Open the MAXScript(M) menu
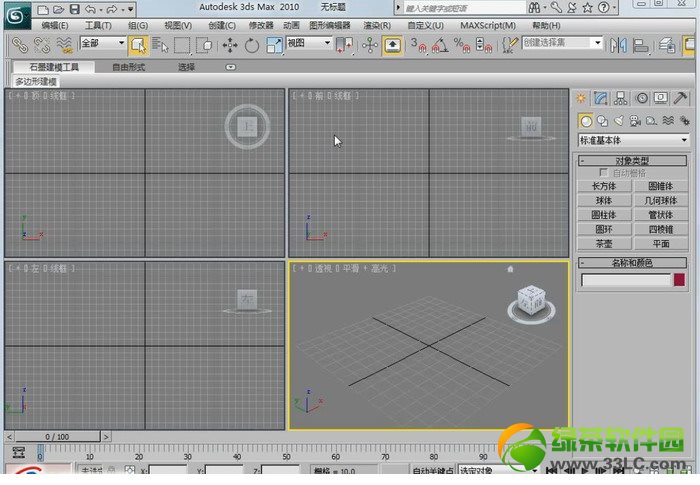Image resolution: width=700 pixels, height=485 pixels. 488,25
